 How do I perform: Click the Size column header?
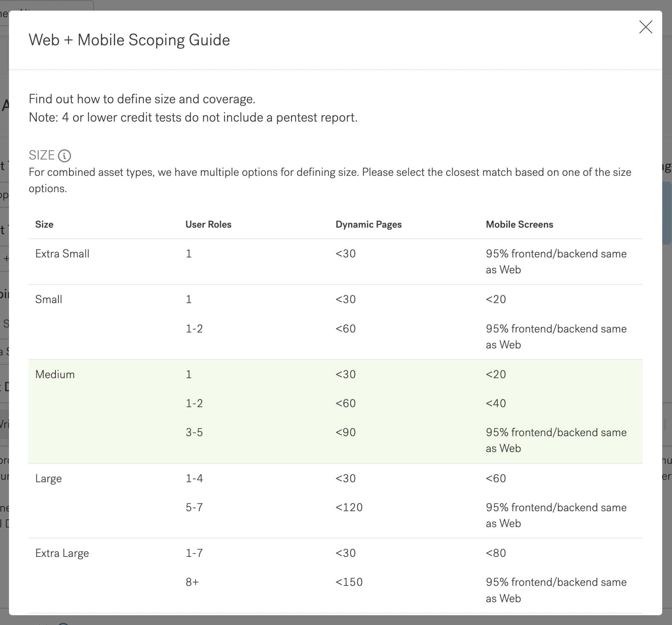pos(44,224)
